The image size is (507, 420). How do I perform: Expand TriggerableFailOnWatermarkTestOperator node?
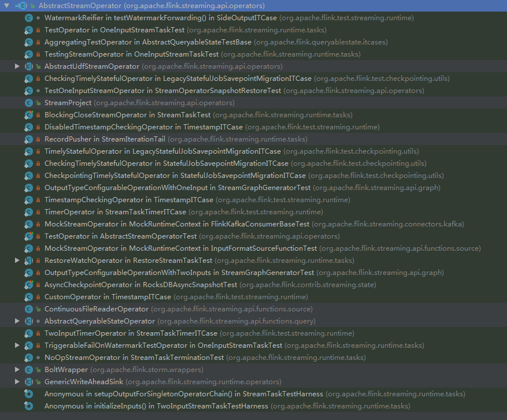click(x=17, y=345)
